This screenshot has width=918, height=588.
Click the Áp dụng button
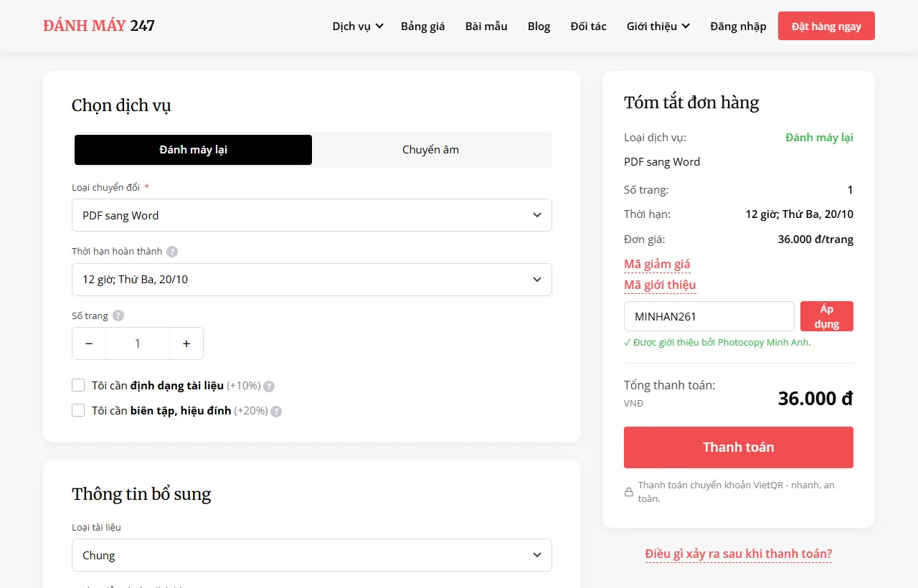[x=827, y=316]
